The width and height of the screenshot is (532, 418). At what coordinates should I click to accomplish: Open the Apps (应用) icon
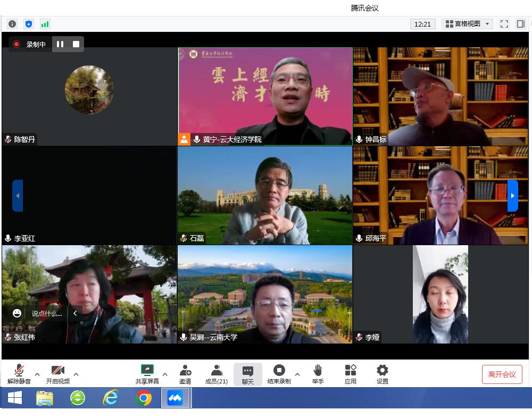(350, 374)
